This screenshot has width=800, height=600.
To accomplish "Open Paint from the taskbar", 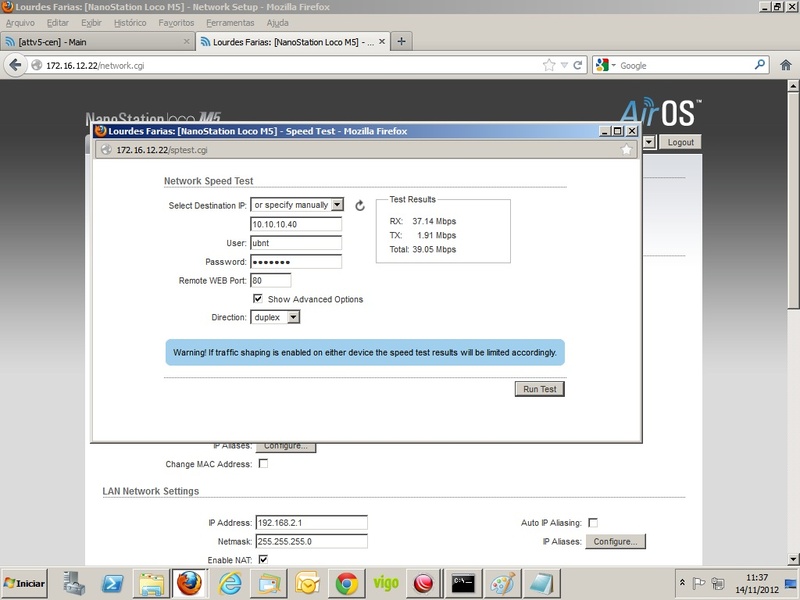I will (502, 583).
